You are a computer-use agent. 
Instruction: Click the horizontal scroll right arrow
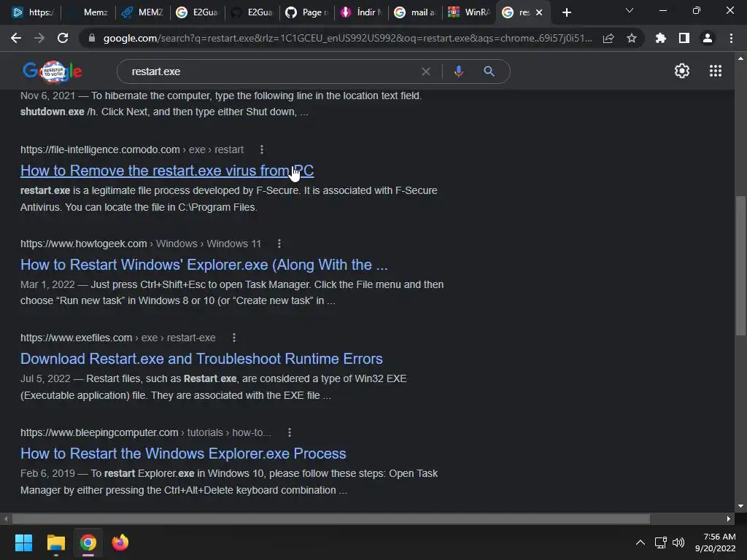[729, 518]
